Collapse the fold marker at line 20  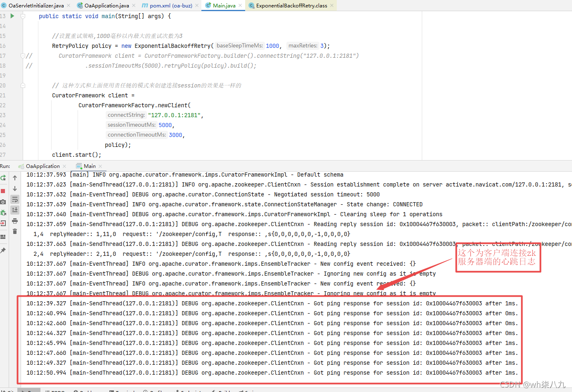tap(23, 85)
